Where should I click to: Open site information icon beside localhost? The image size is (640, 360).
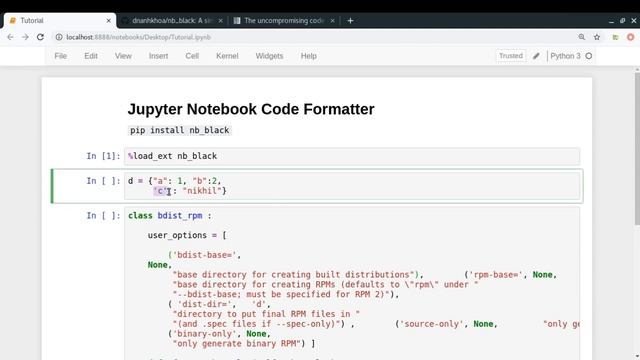pos(59,37)
